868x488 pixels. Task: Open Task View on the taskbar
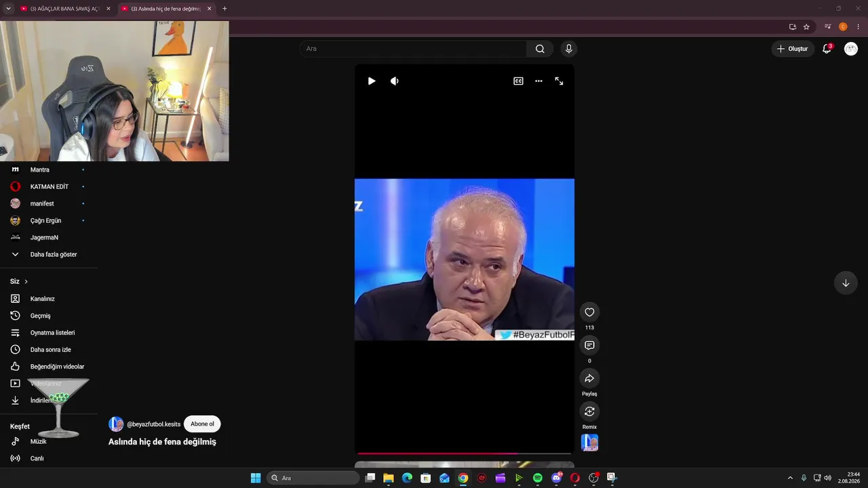point(370,478)
